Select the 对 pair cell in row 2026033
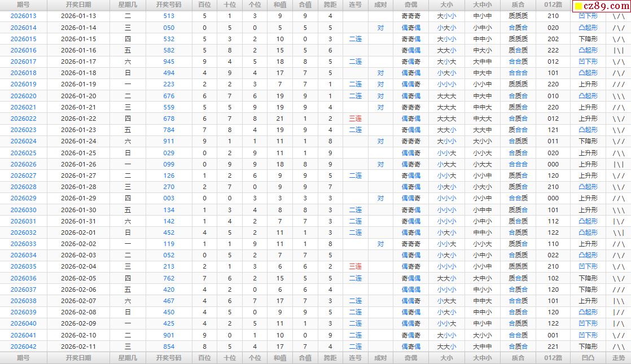Image resolution: width=631 pixels, height=364 pixels. (x=381, y=244)
